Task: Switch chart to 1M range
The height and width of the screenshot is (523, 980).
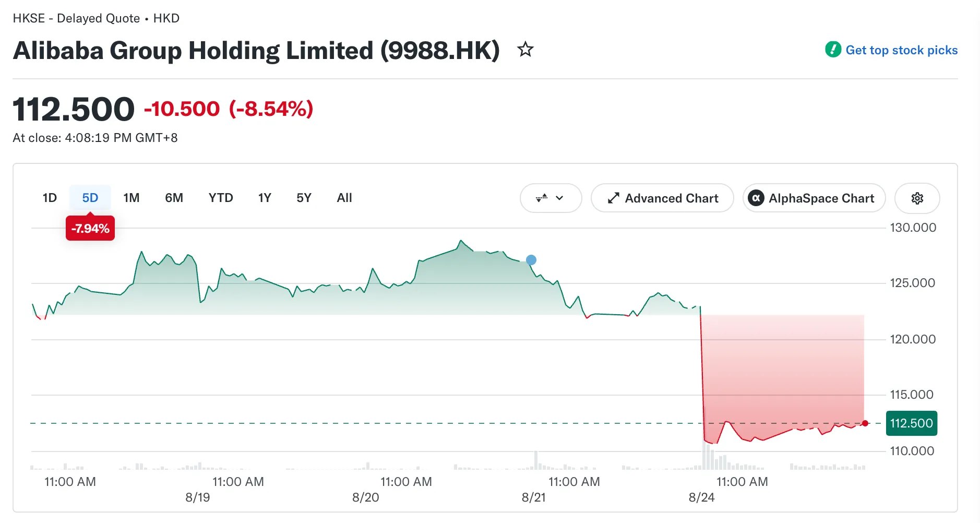Action: pos(132,198)
